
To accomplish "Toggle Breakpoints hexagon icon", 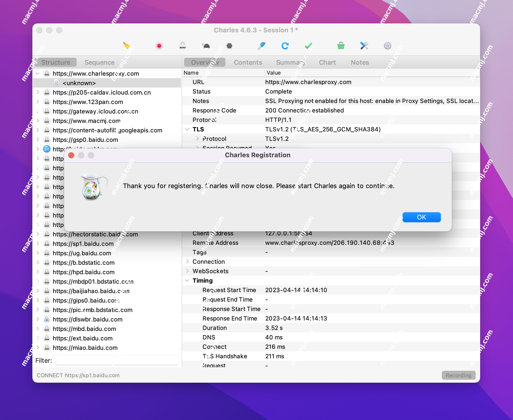I will coord(229,46).
